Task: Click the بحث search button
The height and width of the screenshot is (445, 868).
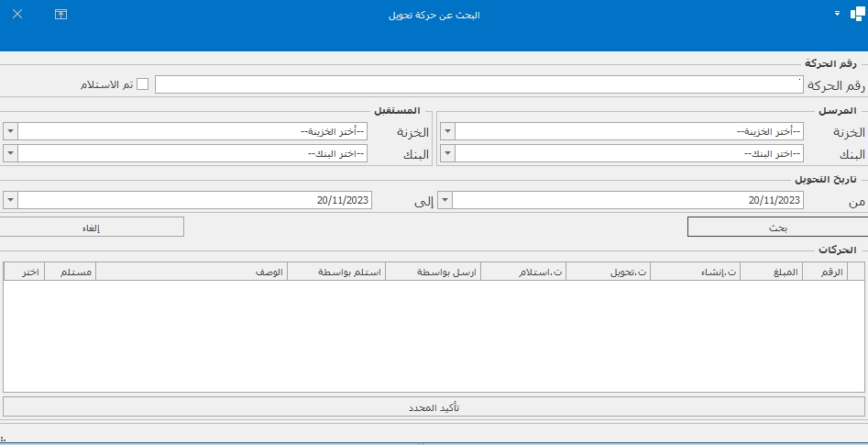Action: pyautogui.click(x=775, y=227)
